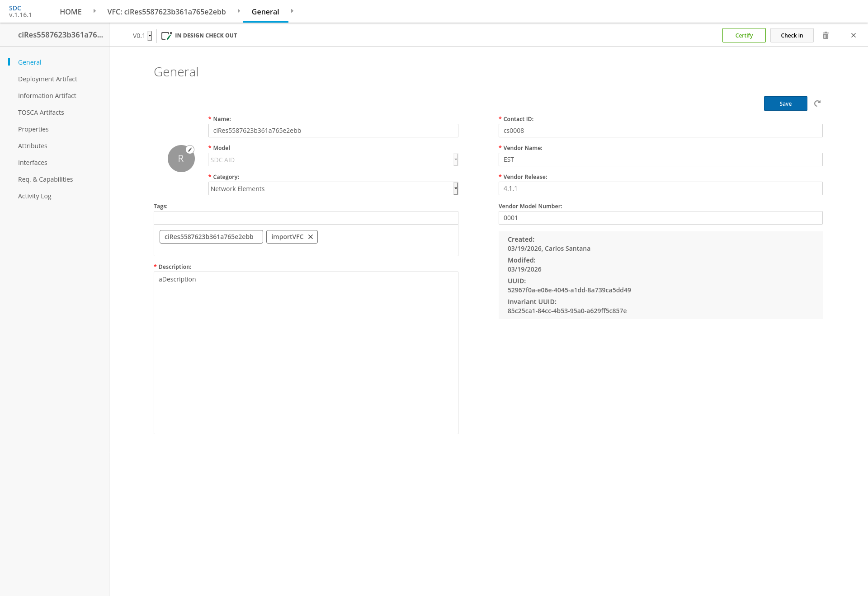Click the Certify button

click(744, 35)
